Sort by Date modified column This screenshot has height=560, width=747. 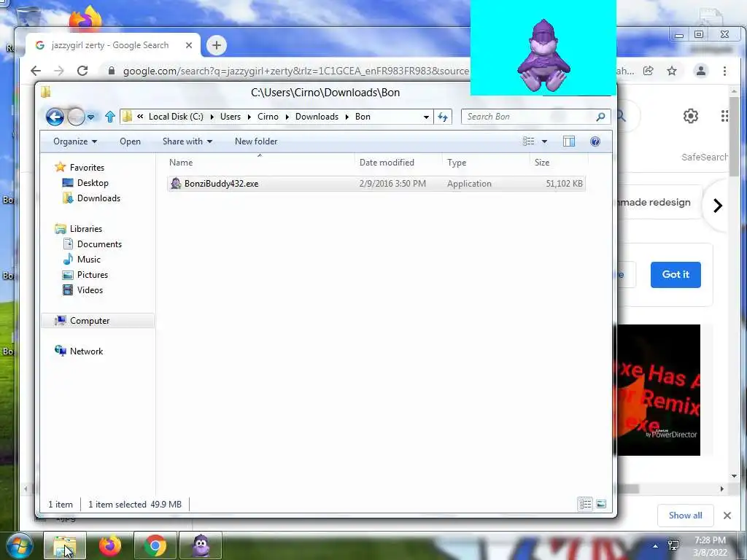click(399, 163)
